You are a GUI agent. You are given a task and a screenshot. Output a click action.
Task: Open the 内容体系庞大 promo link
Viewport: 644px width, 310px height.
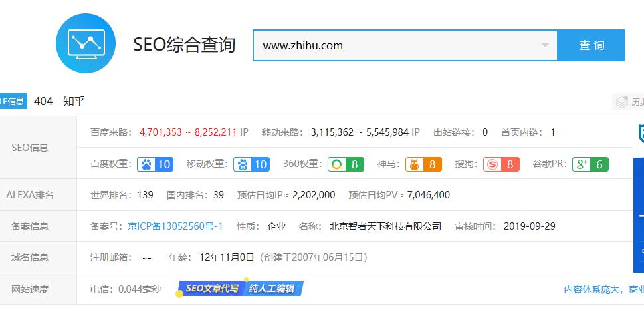point(603,289)
